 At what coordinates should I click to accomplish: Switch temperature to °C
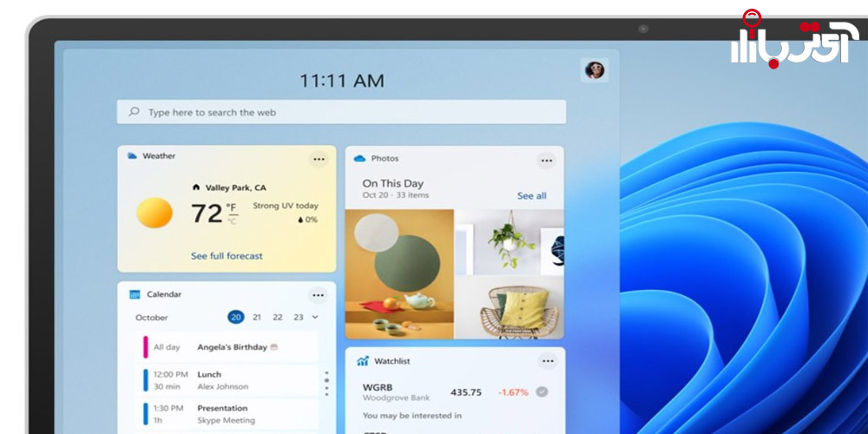pos(232,220)
